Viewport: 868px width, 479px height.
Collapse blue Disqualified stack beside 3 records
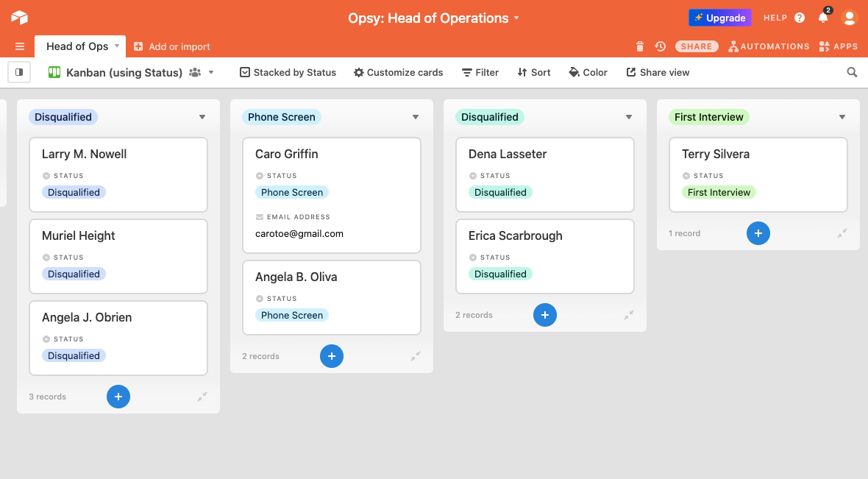pos(202,397)
